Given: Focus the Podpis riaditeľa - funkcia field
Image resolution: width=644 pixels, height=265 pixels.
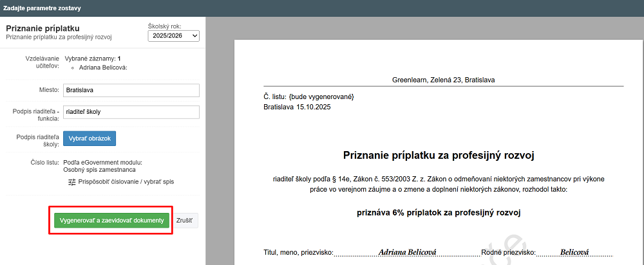Looking at the screenshot, I should pos(131,112).
